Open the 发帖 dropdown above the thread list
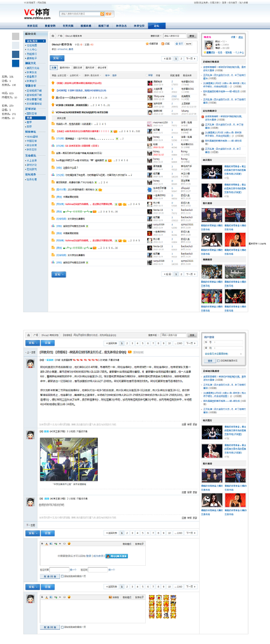Screen dimensions: 270x644 [x=57, y=58]
